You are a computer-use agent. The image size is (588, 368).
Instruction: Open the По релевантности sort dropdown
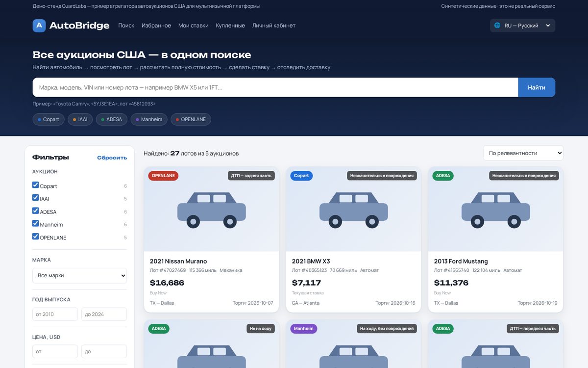coord(523,153)
